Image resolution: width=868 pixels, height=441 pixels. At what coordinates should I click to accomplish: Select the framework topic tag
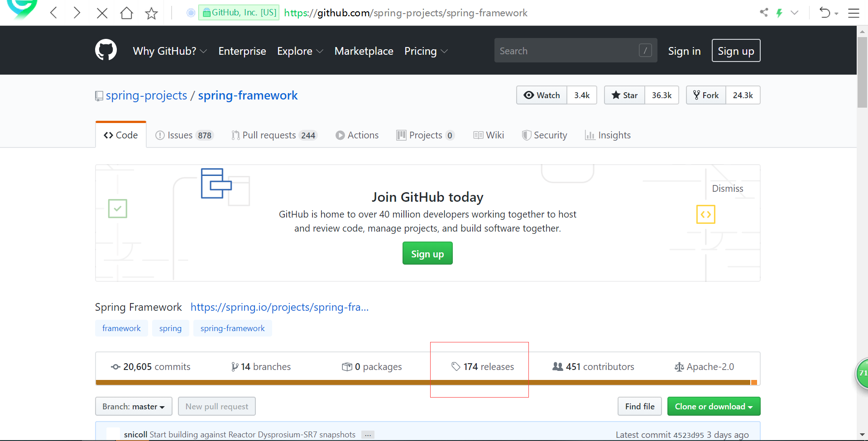(x=121, y=328)
